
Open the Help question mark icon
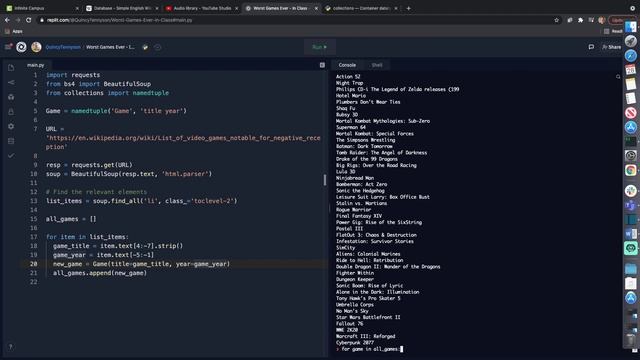coord(11,347)
